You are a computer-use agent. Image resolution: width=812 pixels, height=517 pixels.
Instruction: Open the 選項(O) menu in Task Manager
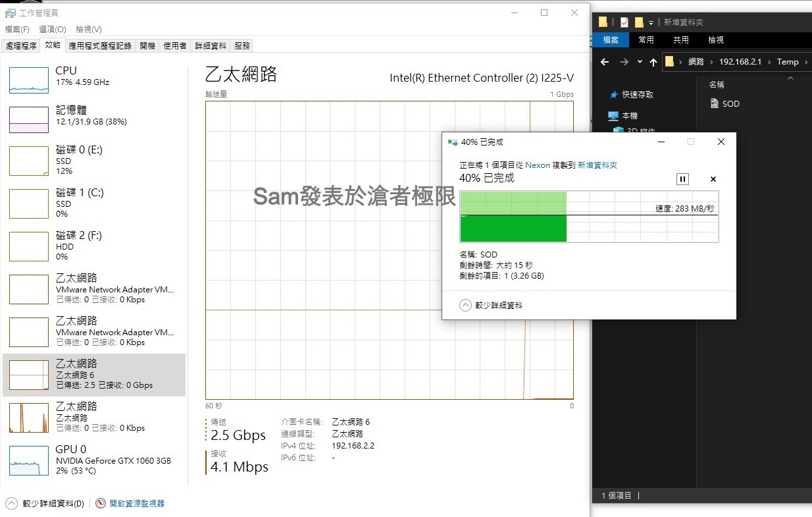(53, 30)
